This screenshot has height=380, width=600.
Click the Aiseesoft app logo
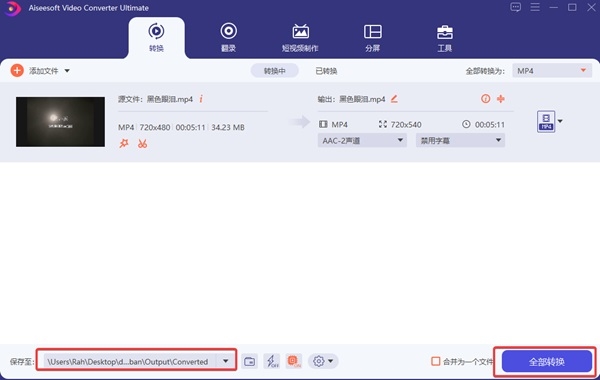pyautogui.click(x=12, y=8)
